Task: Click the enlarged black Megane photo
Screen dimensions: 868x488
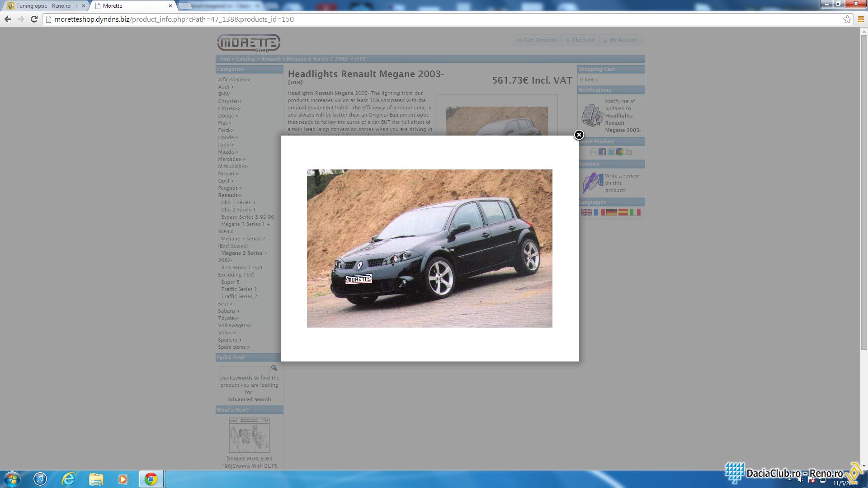Action: click(429, 249)
